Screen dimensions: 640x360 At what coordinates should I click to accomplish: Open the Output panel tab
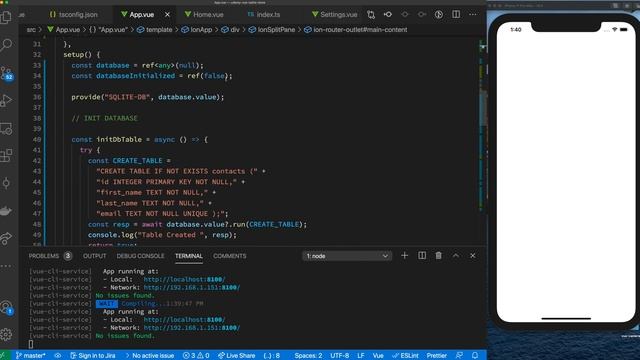95,256
